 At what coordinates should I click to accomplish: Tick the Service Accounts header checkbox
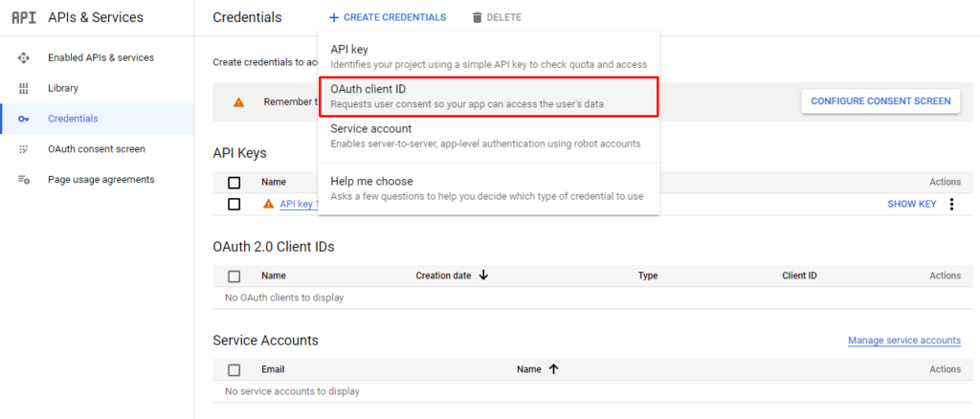[234, 369]
